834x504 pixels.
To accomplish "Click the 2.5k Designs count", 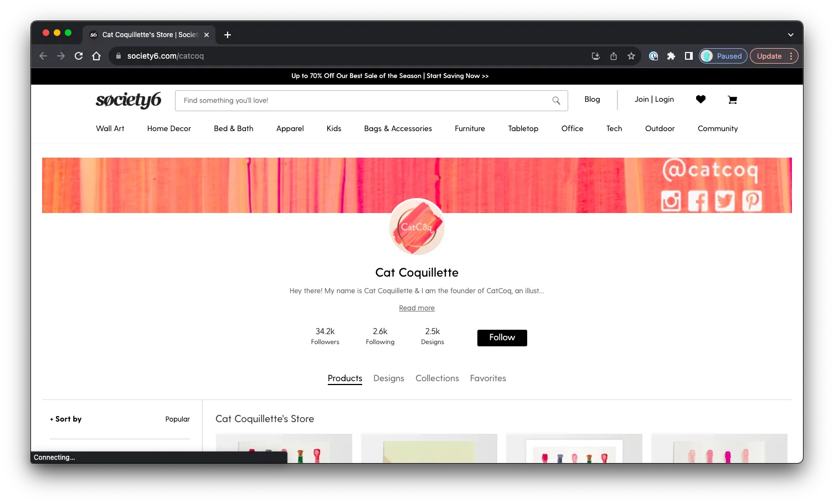I will pyautogui.click(x=433, y=336).
